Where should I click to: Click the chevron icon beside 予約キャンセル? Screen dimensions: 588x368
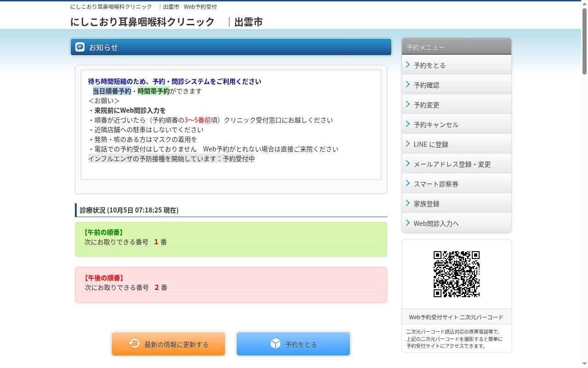(408, 124)
